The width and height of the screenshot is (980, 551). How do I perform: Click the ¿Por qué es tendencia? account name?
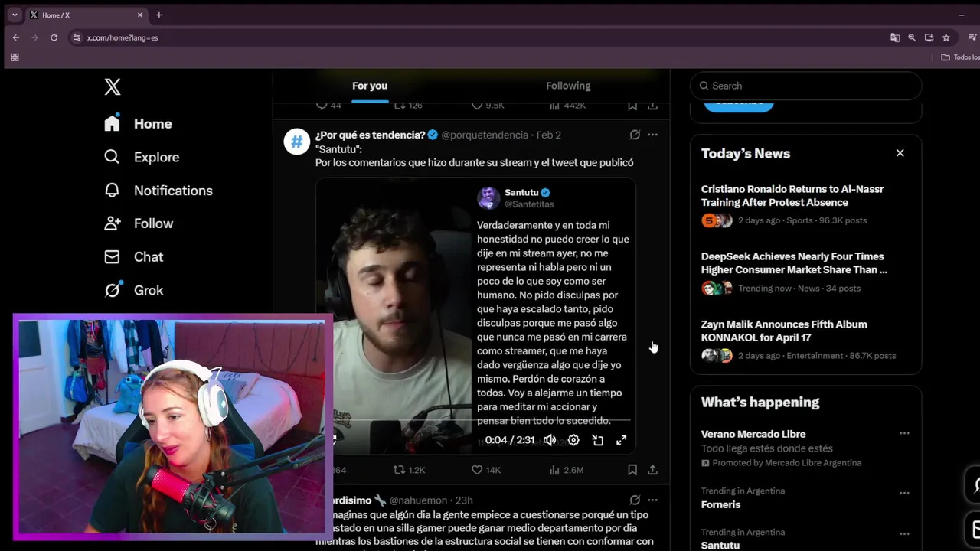pyautogui.click(x=370, y=135)
